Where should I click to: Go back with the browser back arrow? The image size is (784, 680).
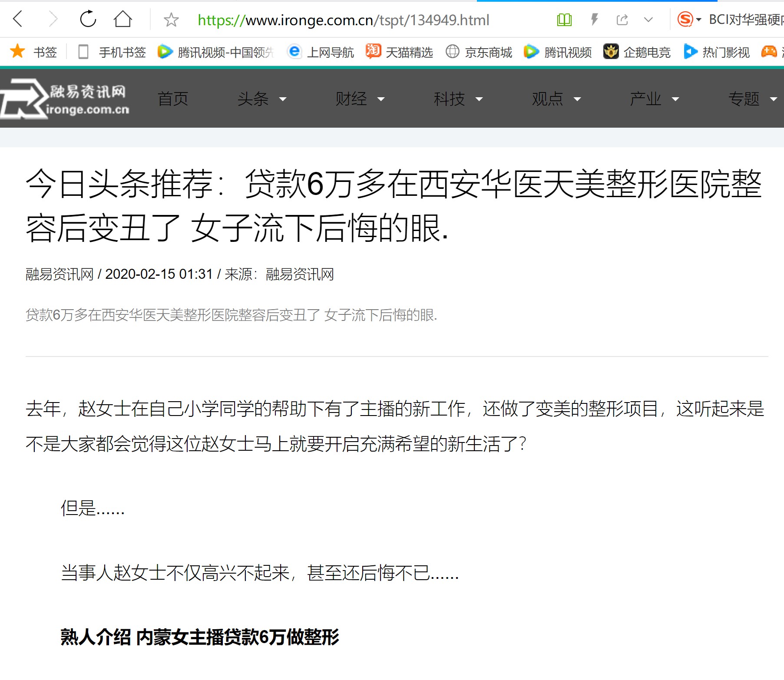(18, 19)
